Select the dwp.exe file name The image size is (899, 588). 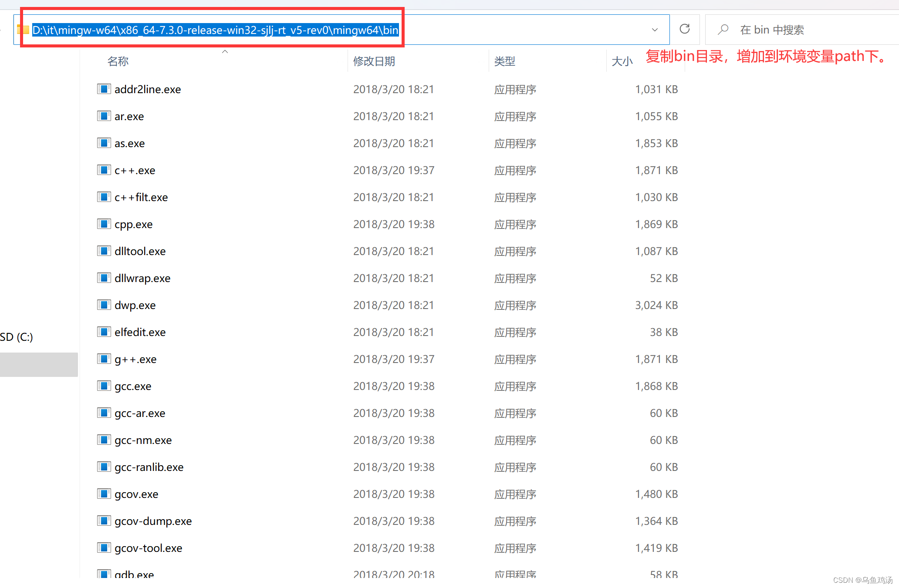tap(135, 305)
